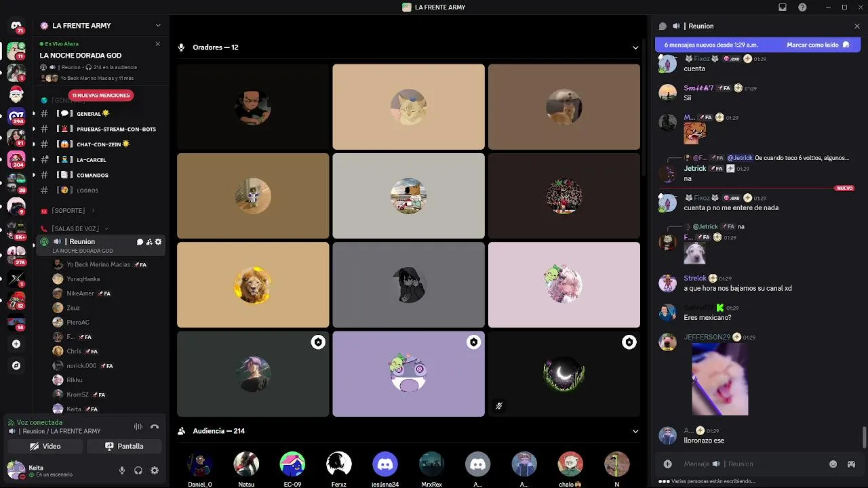Click Jetrick username in chat message
The width and height of the screenshot is (868, 488).
(695, 168)
